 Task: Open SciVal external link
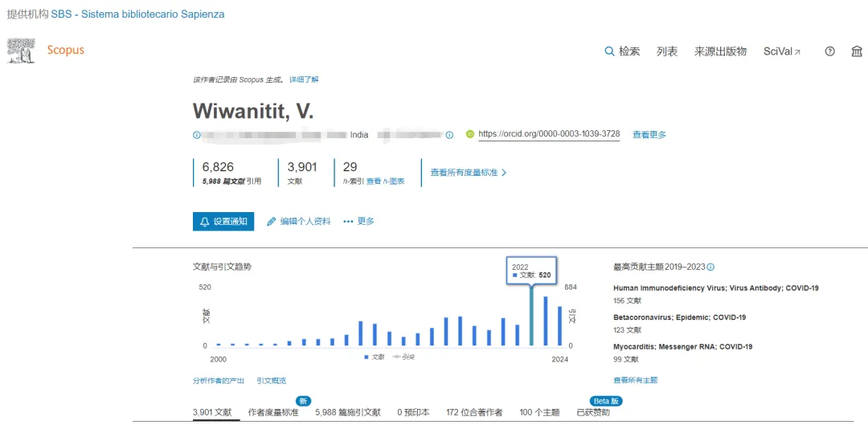[782, 51]
